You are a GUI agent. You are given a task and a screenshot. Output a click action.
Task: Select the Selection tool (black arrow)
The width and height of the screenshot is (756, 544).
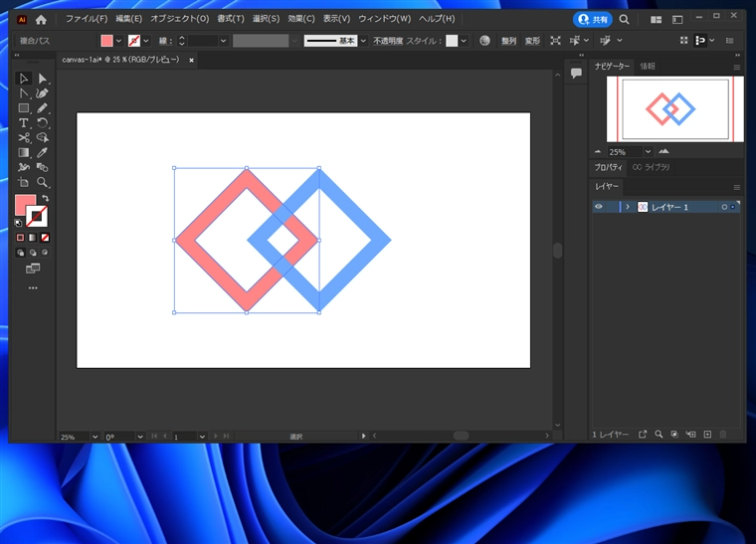[x=23, y=79]
